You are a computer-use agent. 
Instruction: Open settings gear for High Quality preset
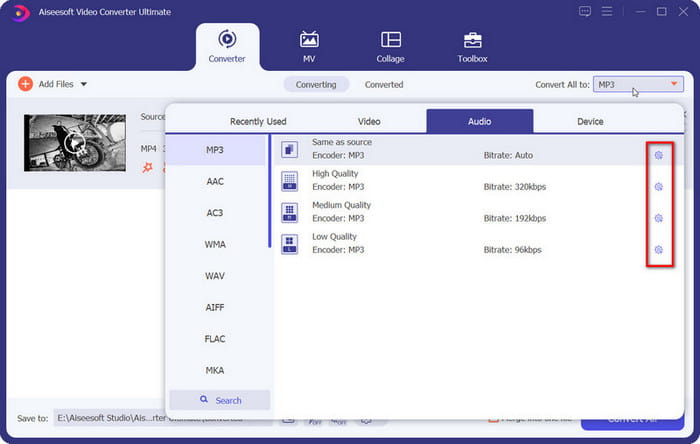[658, 187]
